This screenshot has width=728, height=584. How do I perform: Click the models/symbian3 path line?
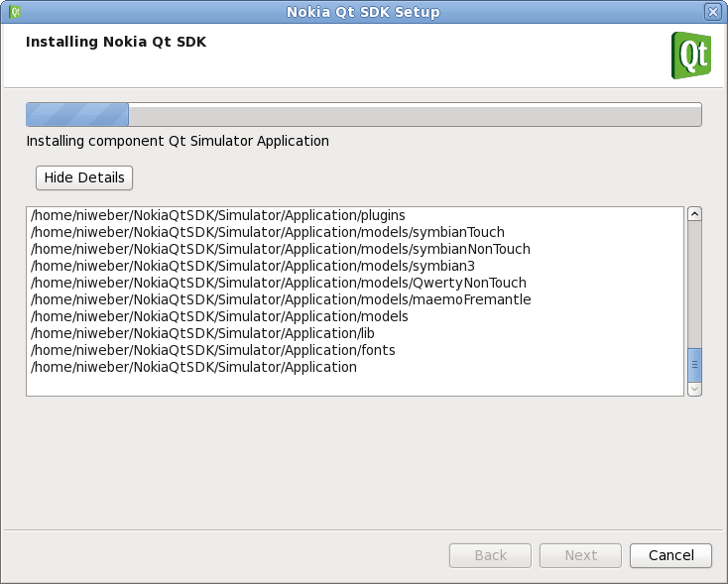click(x=253, y=266)
